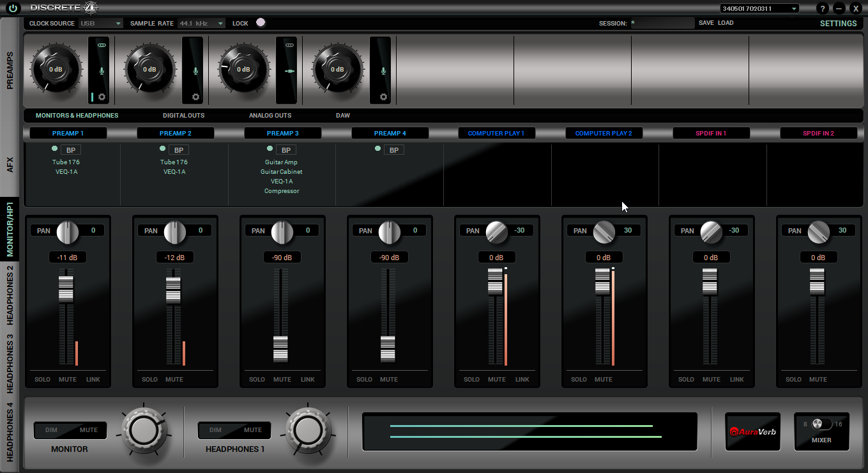Click VEQ-1A effect on Preamp 2
This screenshot has width=868, height=473.
174,172
